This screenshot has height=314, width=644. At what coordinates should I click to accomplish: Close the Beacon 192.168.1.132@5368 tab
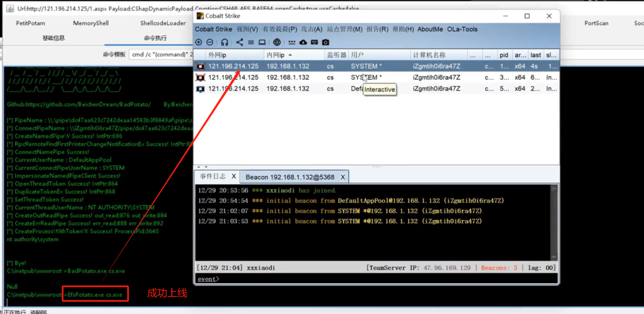pyautogui.click(x=343, y=177)
